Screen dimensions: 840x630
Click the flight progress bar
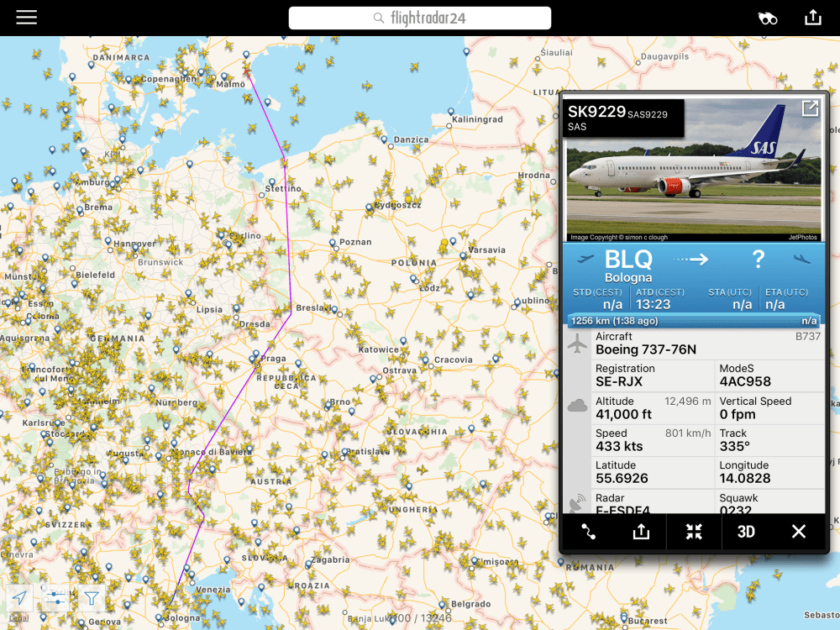pyautogui.click(x=693, y=321)
